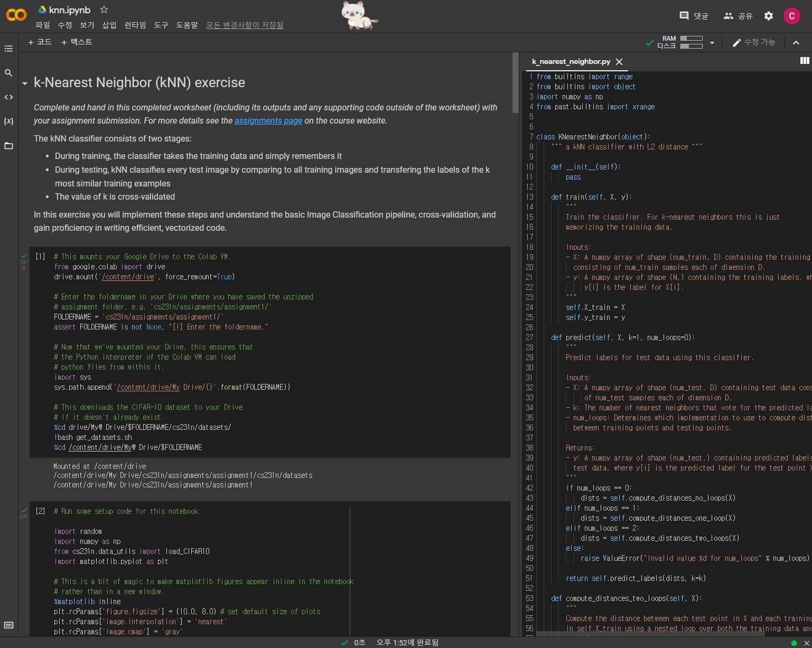Open the 삽입 menu

coord(109,25)
